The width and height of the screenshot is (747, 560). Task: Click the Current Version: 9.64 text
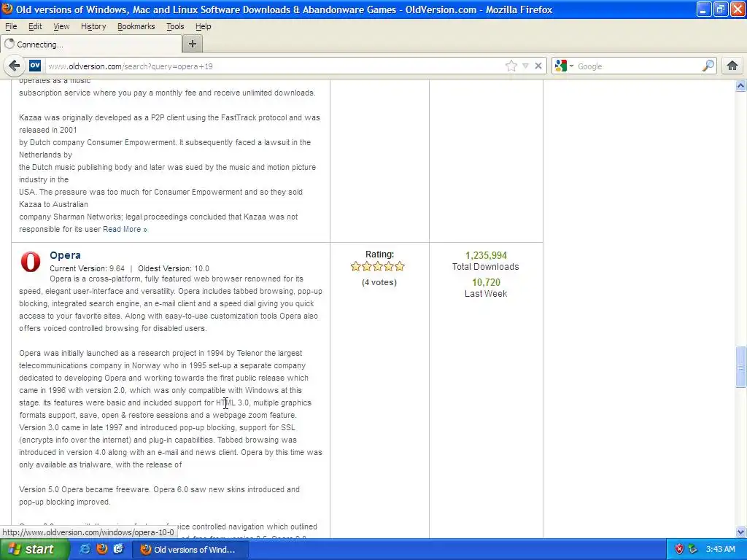click(x=88, y=268)
